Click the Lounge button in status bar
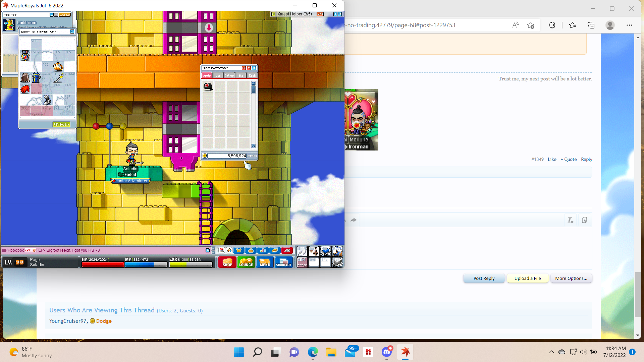Viewport: 644px width, 362px height. 246,262
